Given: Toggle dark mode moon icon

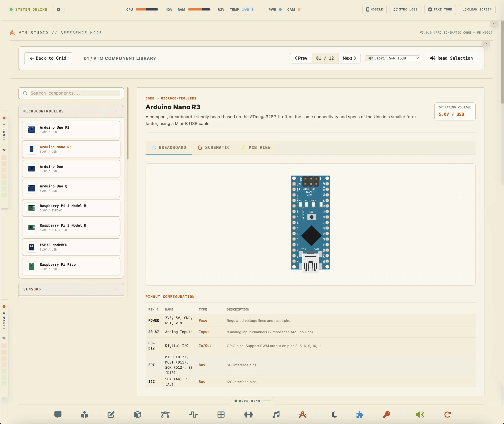Looking at the screenshot, I should pyautogui.click(x=334, y=414).
